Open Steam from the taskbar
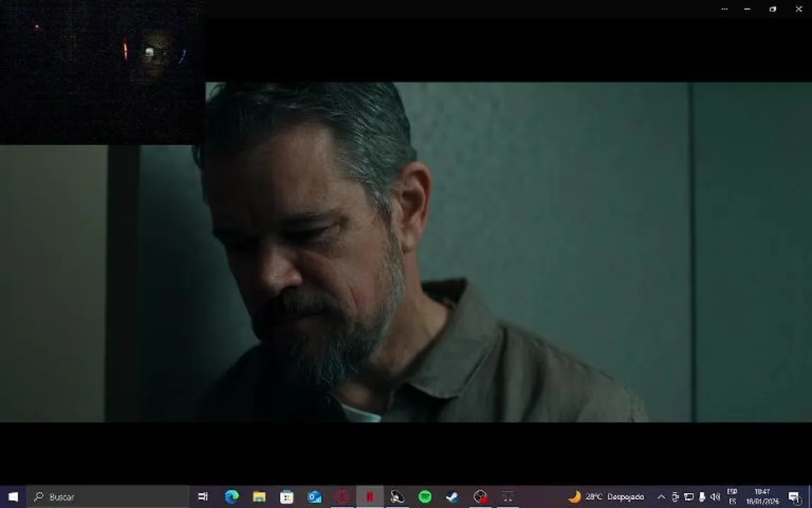 452,497
